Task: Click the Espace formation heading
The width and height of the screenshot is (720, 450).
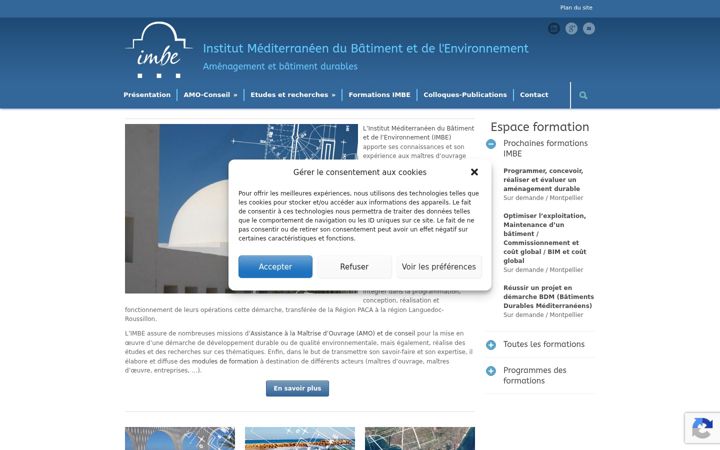Action: tap(540, 127)
